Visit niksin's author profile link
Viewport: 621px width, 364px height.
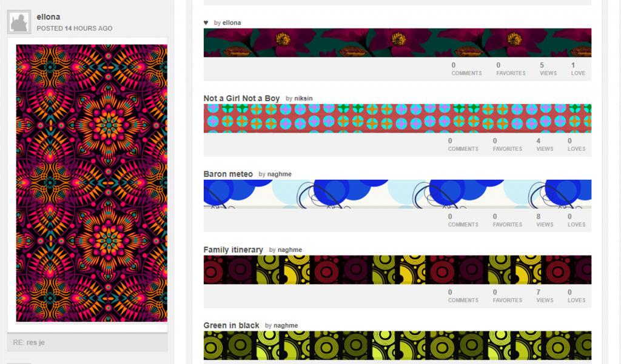tap(303, 99)
